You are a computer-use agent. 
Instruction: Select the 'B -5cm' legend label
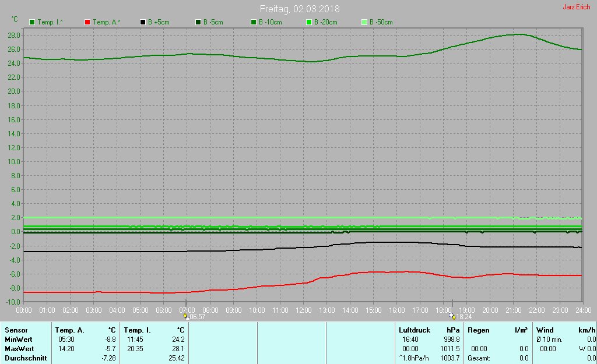[x=213, y=23]
